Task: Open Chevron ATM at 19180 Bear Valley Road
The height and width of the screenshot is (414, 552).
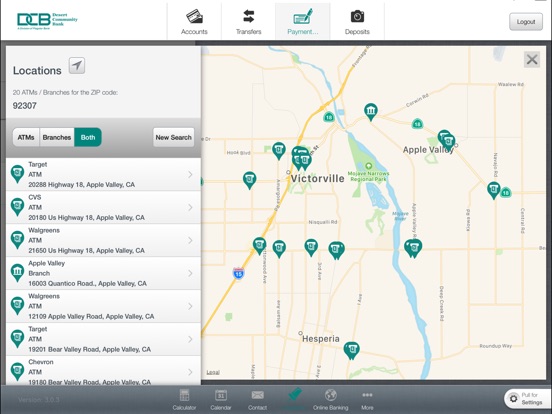Action: tap(104, 370)
